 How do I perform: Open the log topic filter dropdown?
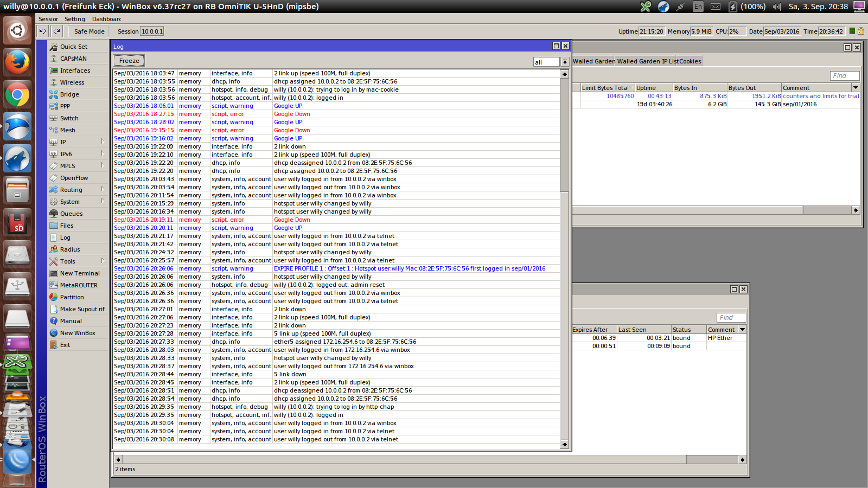pyautogui.click(x=564, y=62)
